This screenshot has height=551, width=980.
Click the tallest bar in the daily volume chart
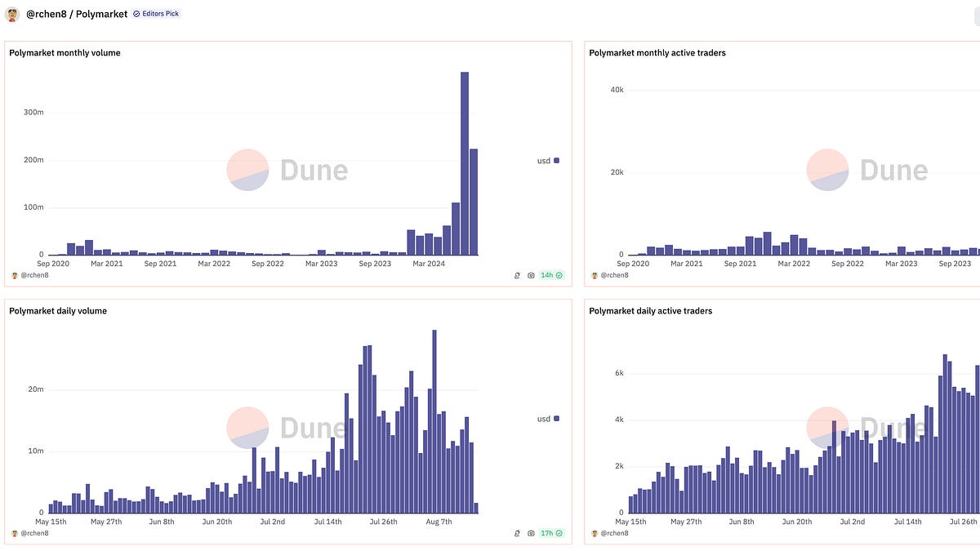pos(434,421)
